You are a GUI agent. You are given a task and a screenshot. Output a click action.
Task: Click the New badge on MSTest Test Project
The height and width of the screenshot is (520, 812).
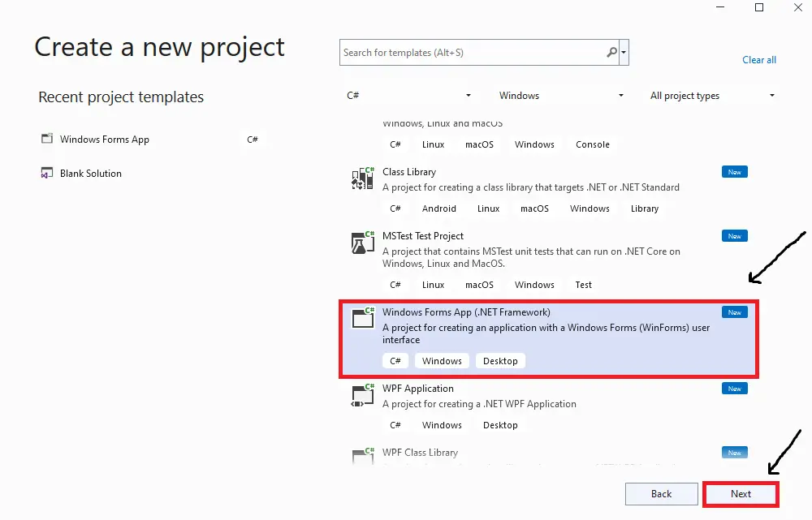[x=734, y=236]
